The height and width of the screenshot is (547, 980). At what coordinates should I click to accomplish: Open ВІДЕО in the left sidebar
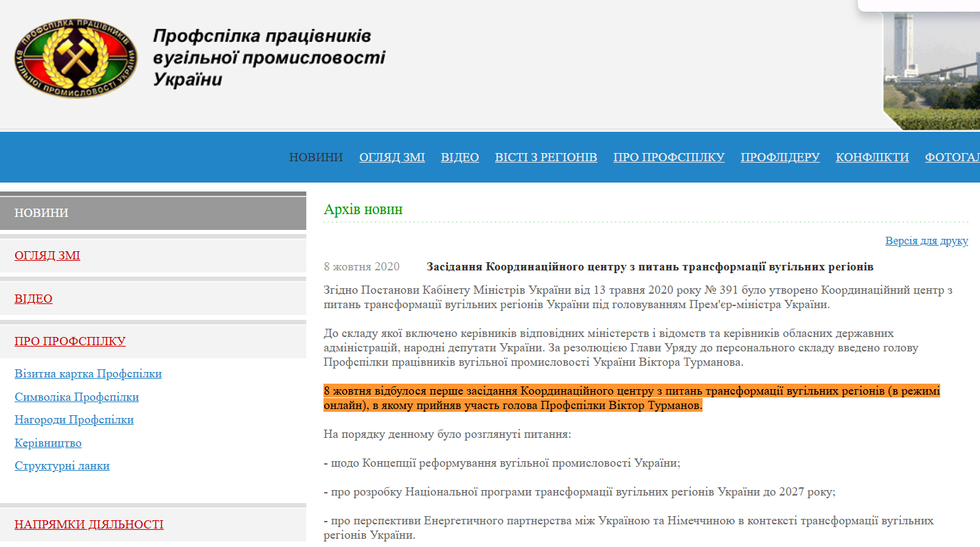pyautogui.click(x=34, y=299)
